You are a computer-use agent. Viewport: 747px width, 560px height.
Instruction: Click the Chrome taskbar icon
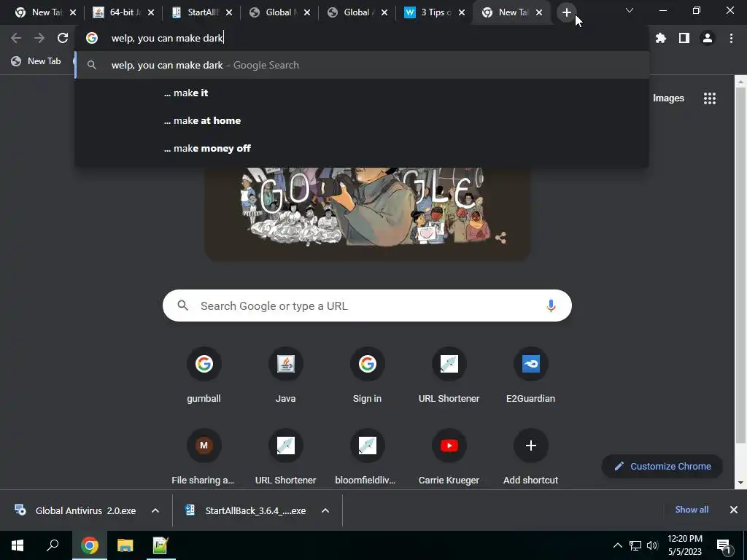click(90, 545)
